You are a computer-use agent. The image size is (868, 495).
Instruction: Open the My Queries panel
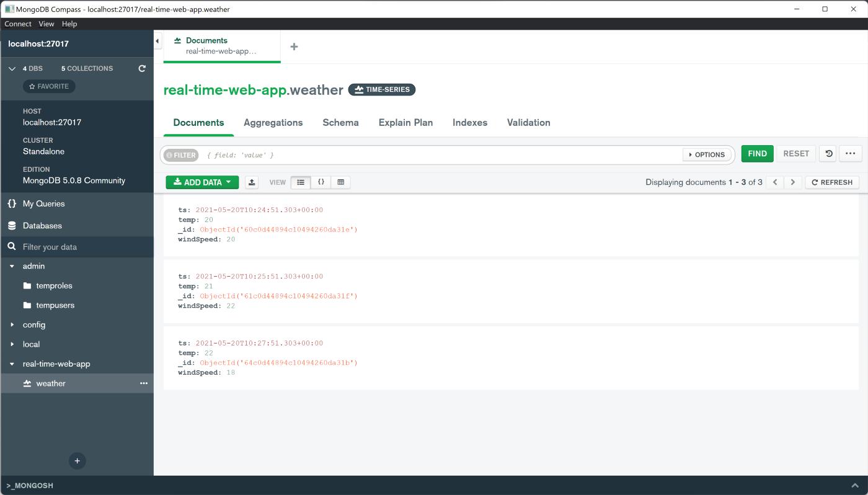pyautogui.click(x=43, y=203)
